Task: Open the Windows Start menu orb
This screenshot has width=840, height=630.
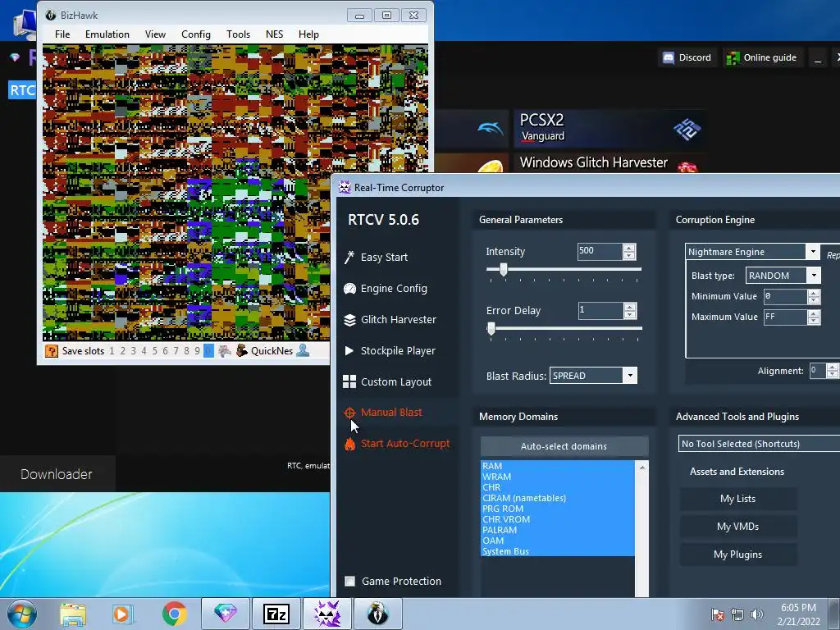Action: [x=22, y=614]
